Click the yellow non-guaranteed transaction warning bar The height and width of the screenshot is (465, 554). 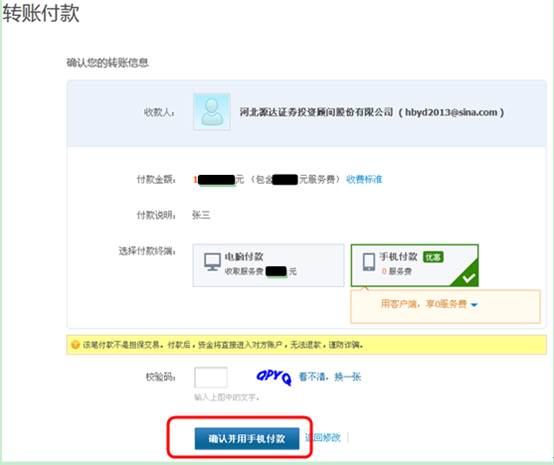[x=306, y=345]
